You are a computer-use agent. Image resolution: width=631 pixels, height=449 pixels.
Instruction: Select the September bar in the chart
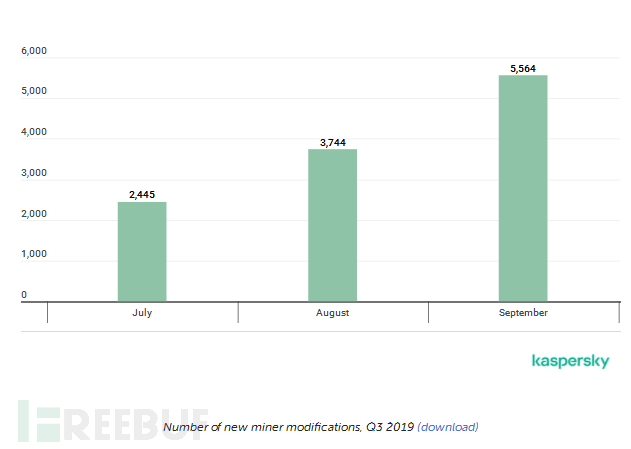click(x=523, y=189)
